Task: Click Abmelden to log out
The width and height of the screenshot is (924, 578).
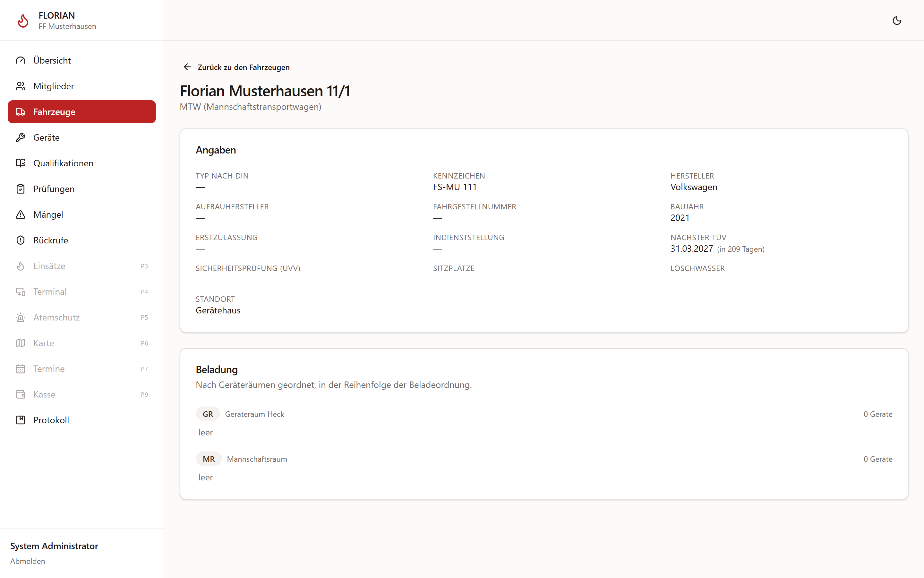Action: tap(28, 561)
